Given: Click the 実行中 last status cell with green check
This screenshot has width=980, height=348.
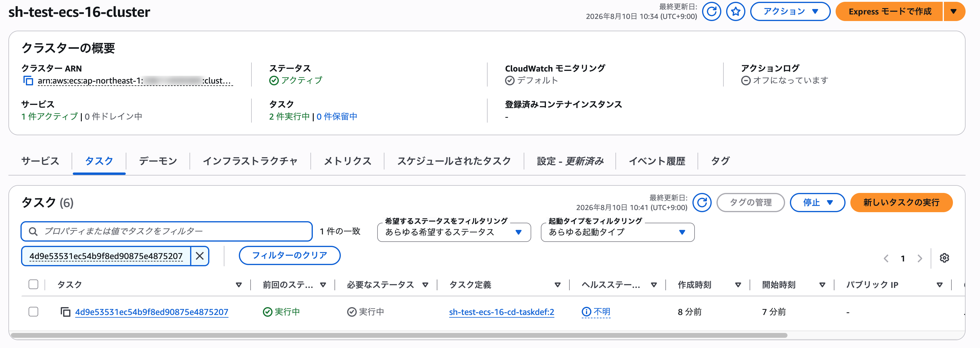Looking at the screenshot, I should click(x=281, y=312).
